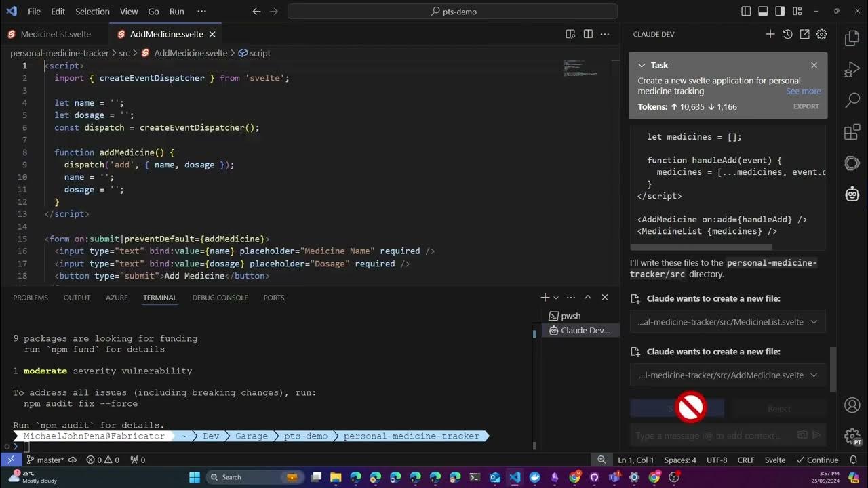The width and height of the screenshot is (868, 488).
Task: Open Claude Dev settings gear
Action: click(x=821, y=34)
